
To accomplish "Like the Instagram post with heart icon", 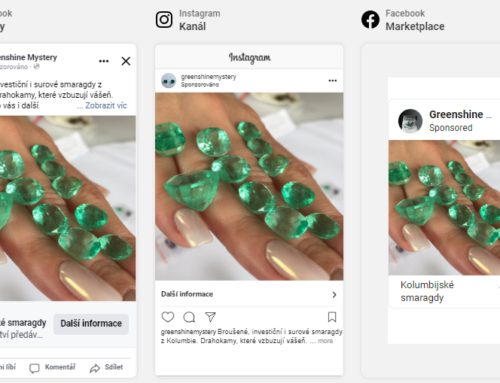I will tap(168, 317).
